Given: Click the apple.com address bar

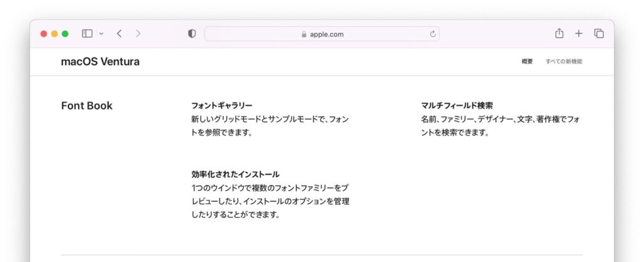Looking at the screenshot, I should coord(322,34).
